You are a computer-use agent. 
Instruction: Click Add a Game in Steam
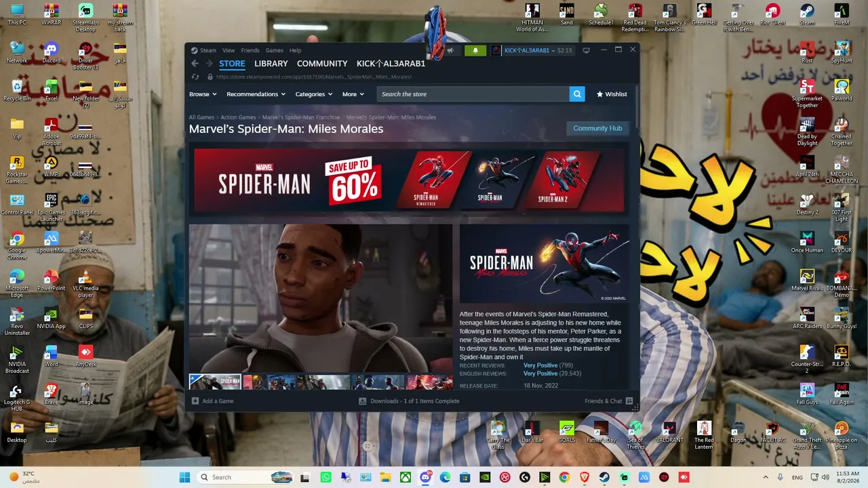212,401
